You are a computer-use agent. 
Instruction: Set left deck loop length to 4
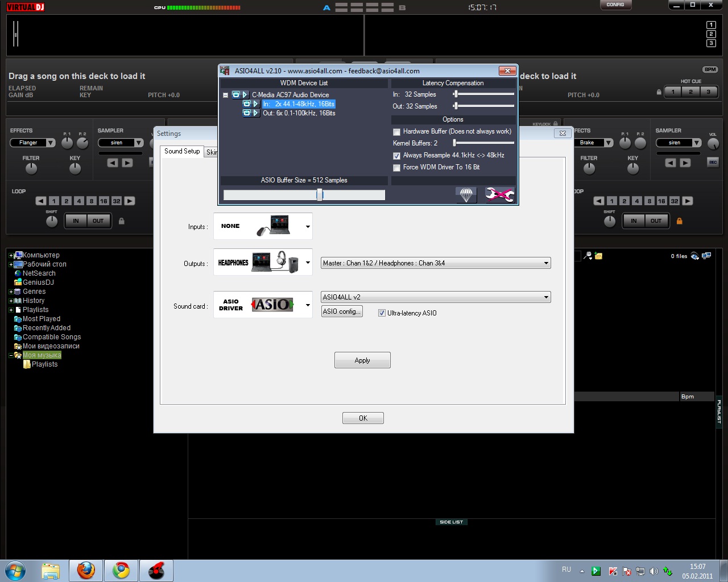79,201
